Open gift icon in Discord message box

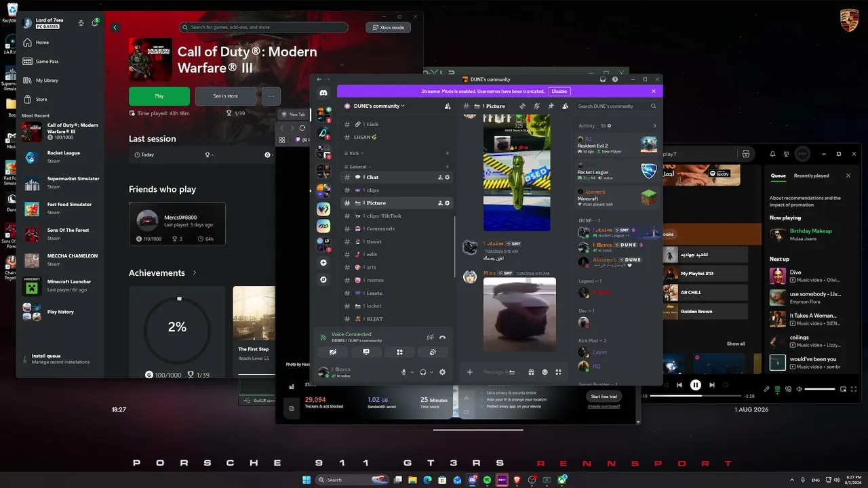click(x=531, y=372)
